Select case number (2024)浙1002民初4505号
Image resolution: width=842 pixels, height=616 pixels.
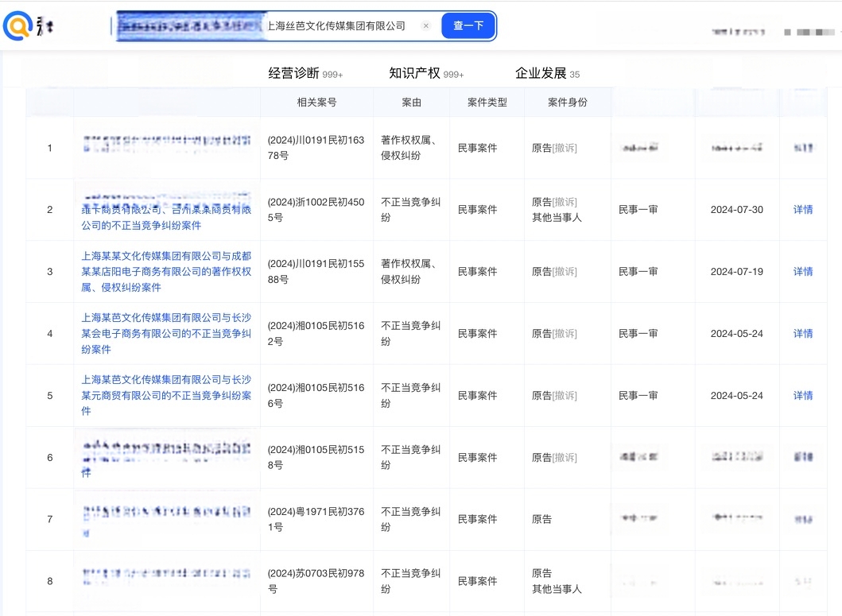click(x=316, y=210)
